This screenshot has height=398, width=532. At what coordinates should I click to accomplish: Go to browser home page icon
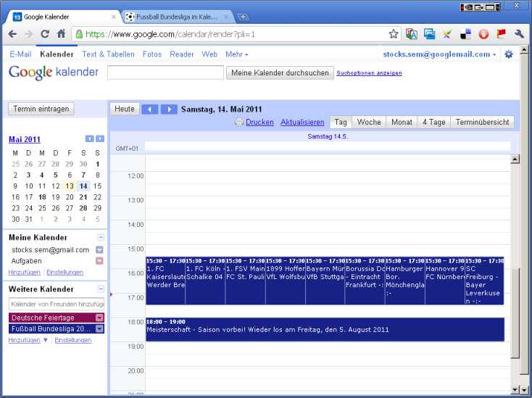coord(62,33)
